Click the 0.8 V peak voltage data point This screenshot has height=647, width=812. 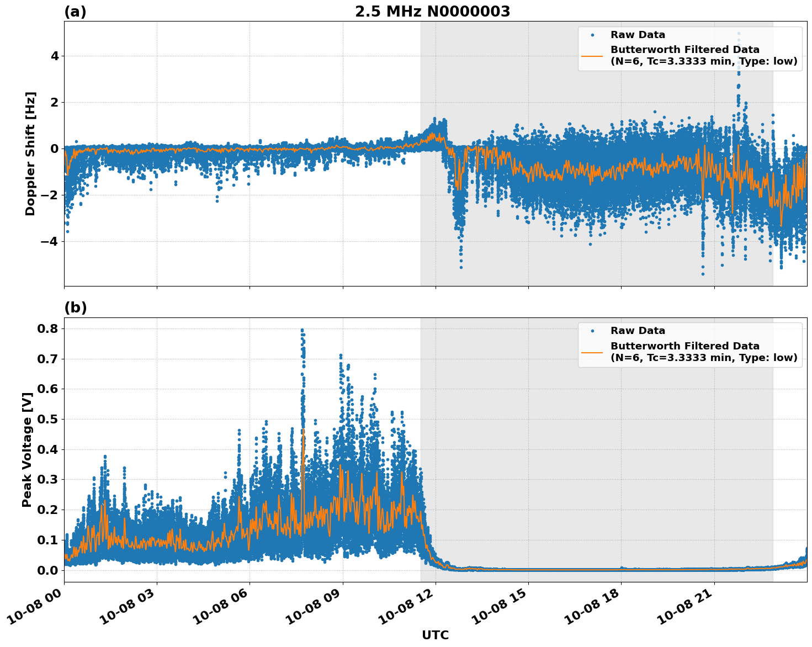pos(301,330)
